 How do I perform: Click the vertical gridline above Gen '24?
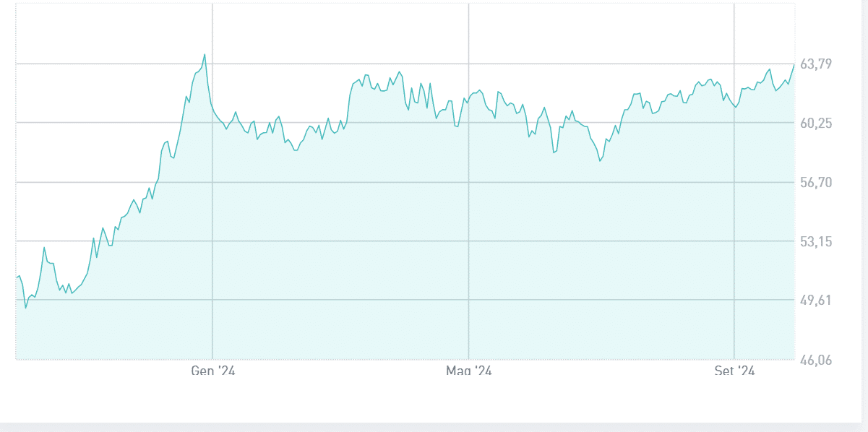click(212, 29)
